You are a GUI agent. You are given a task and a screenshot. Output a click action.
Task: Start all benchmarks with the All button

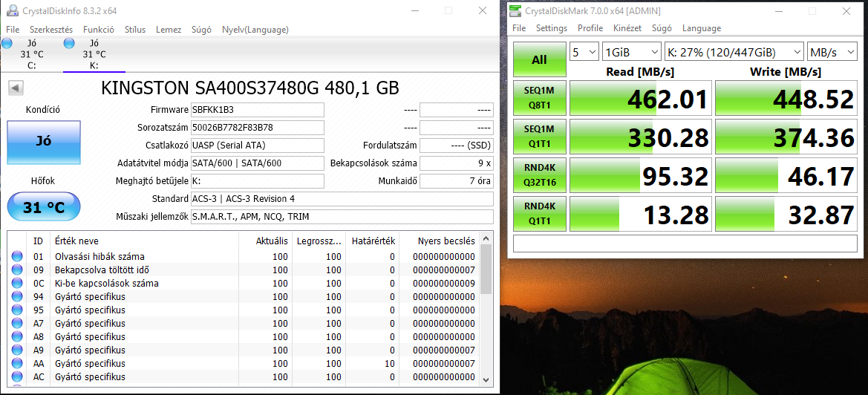point(539,59)
